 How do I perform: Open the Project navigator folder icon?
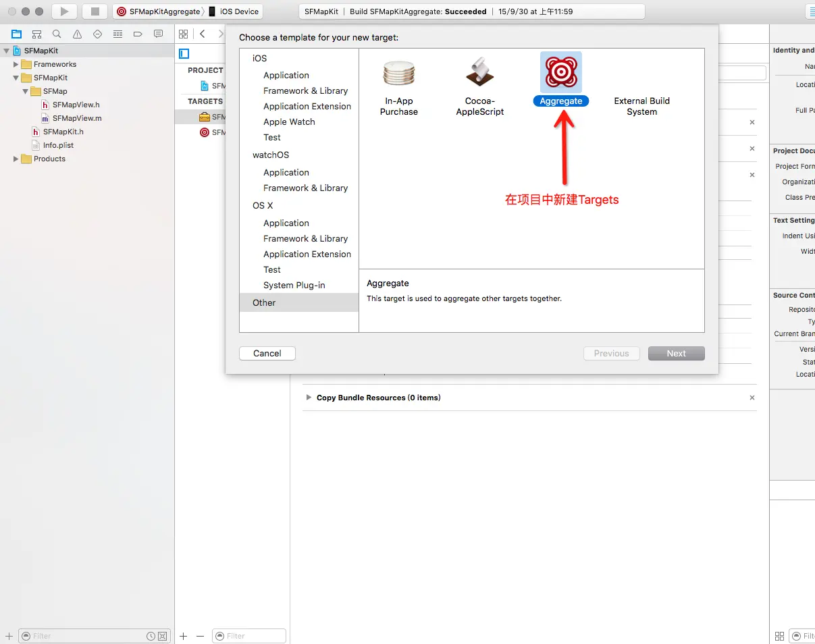(x=16, y=34)
